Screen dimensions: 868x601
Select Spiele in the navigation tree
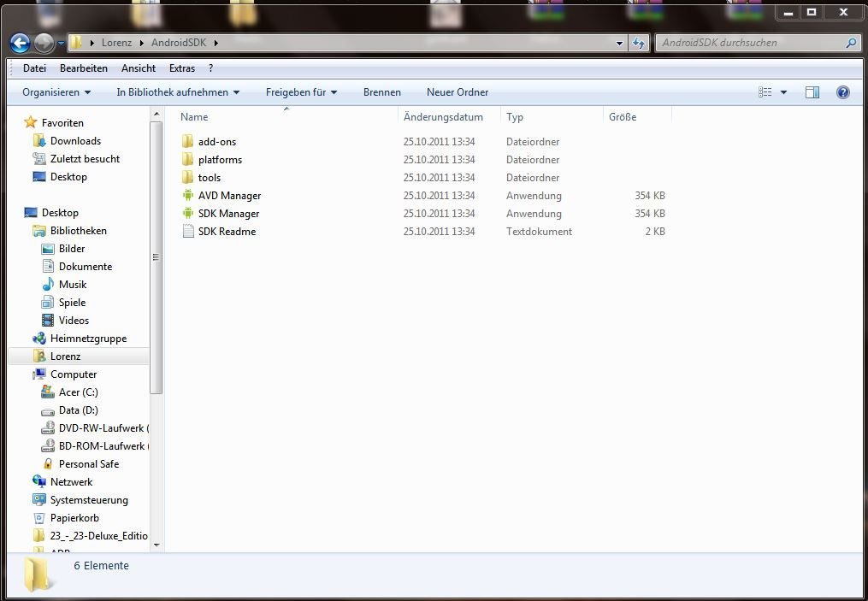[x=72, y=302]
